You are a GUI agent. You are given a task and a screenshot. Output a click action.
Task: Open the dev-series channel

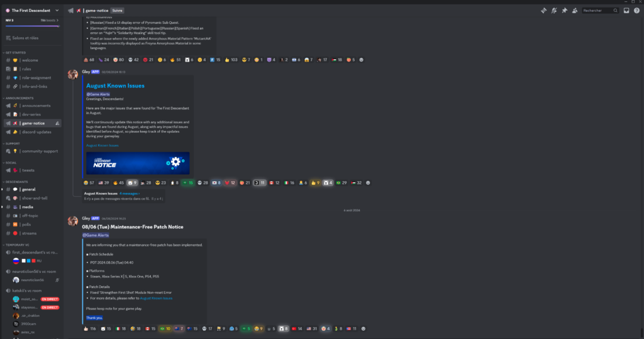[x=33, y=114]
